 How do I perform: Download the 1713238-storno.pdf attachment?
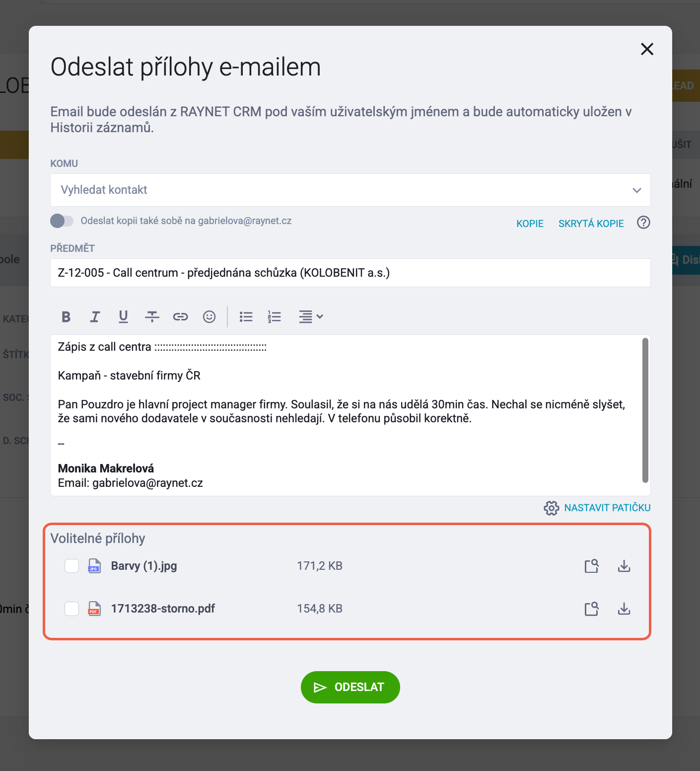[x=624, y=609]
